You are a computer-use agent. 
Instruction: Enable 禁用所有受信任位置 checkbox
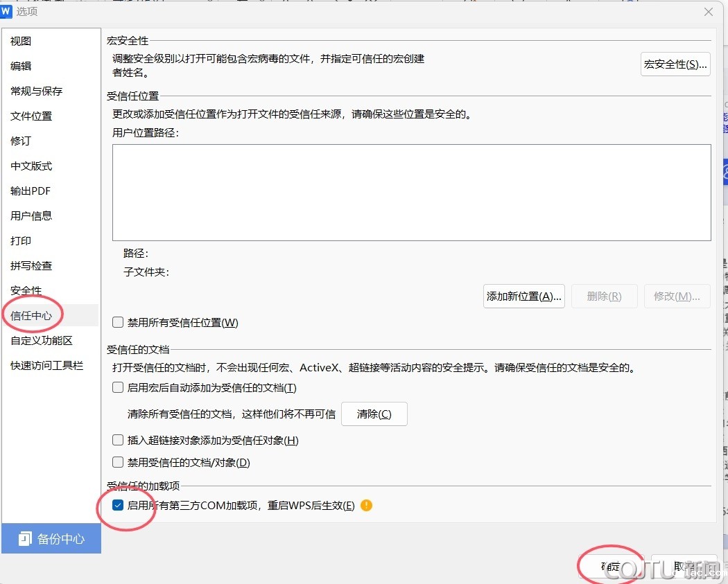tap(118, 322)
